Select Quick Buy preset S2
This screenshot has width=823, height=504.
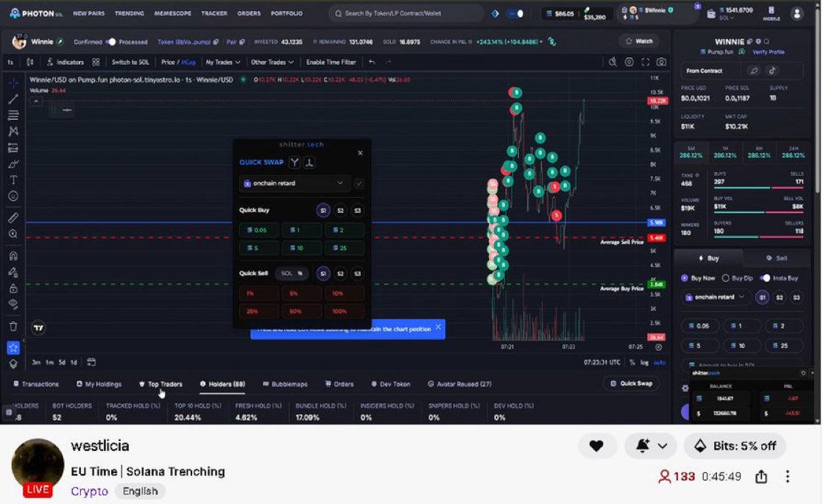(x=340, y=210)
